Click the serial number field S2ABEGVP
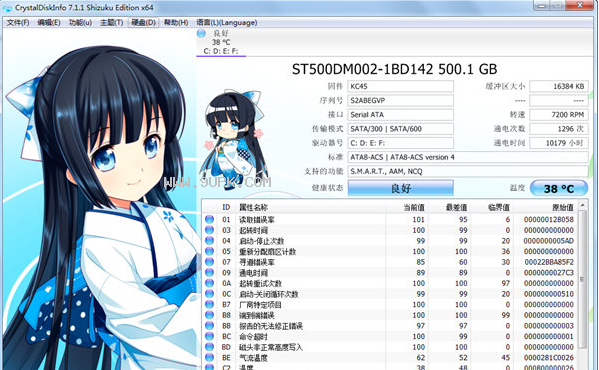This screenshot has height=370, width=599. click(x=400, y=100)
